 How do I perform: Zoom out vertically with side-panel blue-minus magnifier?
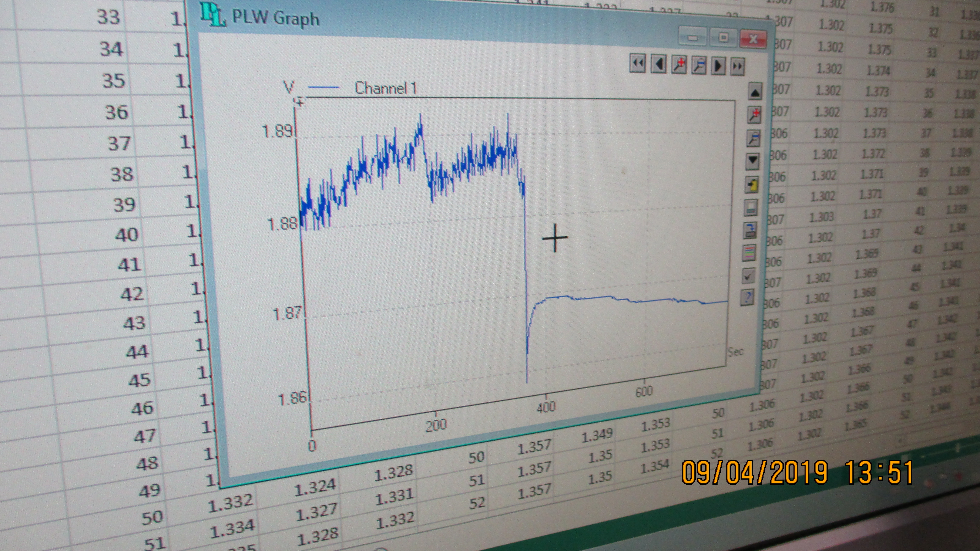tap(753, 138)
